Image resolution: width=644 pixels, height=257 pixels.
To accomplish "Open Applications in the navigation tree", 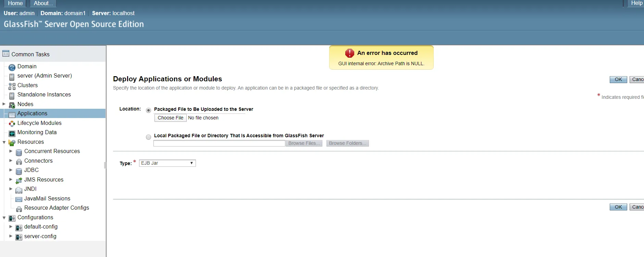I will 32,113.
